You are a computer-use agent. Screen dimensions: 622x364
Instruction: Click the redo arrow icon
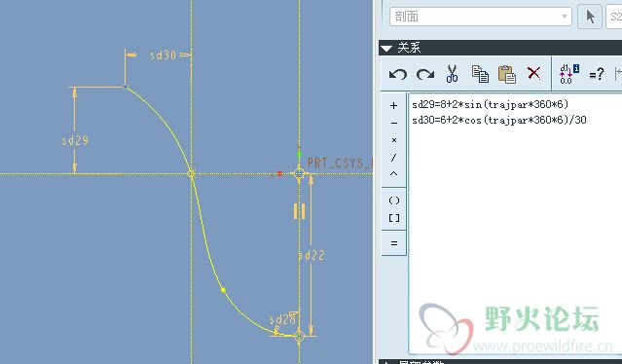click(424, 74)
